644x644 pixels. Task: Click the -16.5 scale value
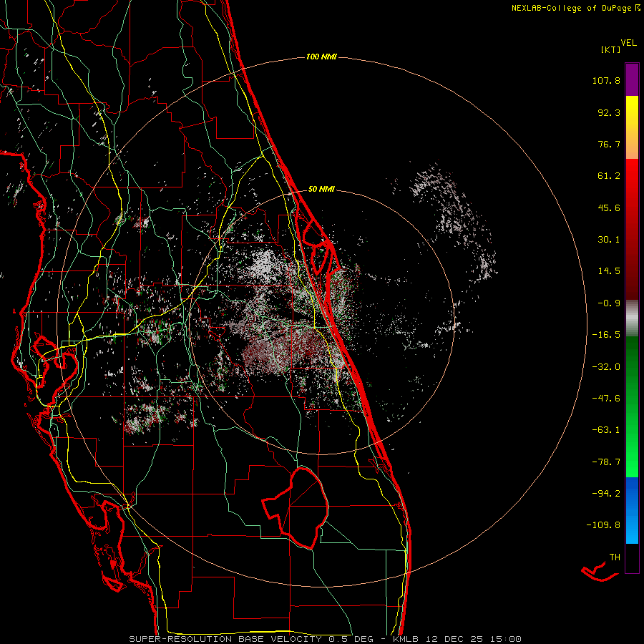[x=606, y=335]
